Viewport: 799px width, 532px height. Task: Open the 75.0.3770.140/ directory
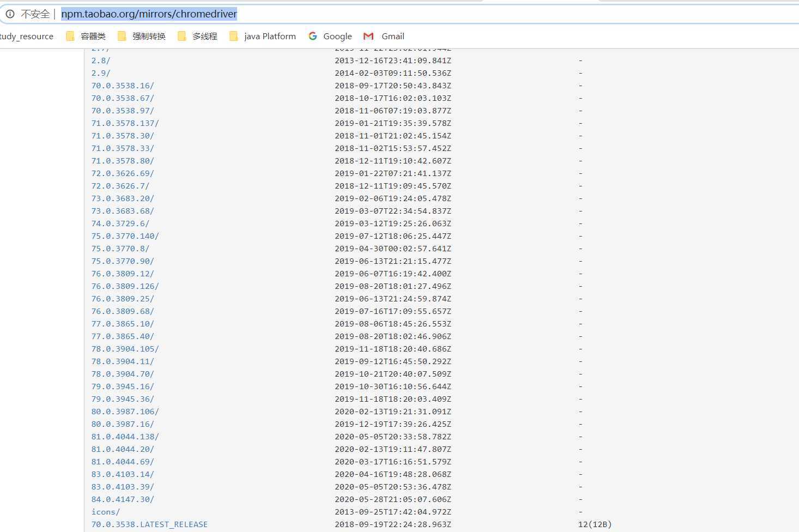click(x=125, y=236)
